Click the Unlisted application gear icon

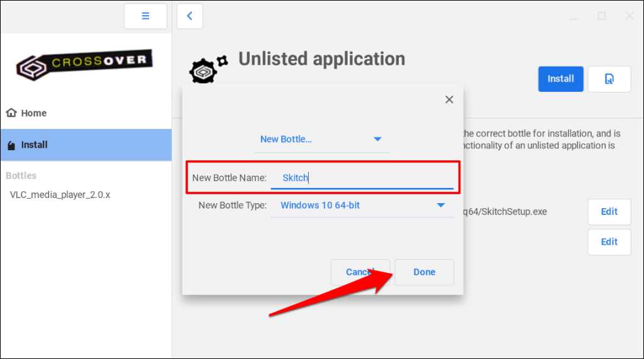pyautogui.click(x=208, y=69)
